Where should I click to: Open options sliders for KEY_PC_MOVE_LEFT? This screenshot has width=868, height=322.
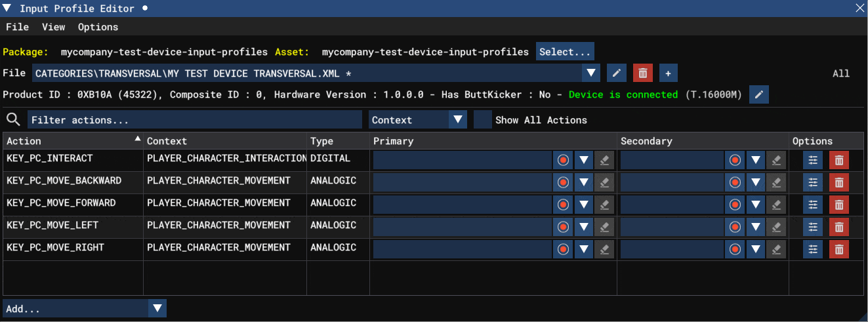pos(813,227)
